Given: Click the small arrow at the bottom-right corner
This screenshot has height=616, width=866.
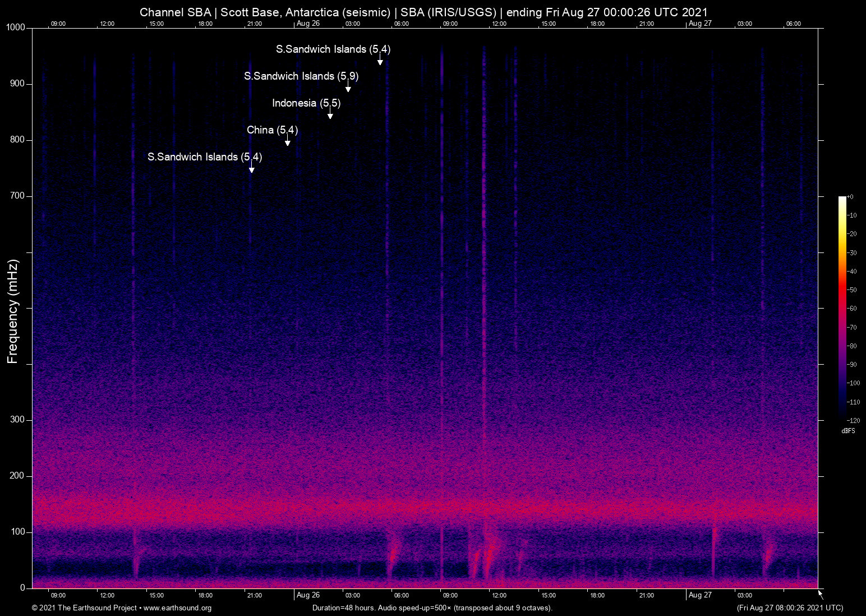Looking at the screenshot, I should click(x=819, y=593).
